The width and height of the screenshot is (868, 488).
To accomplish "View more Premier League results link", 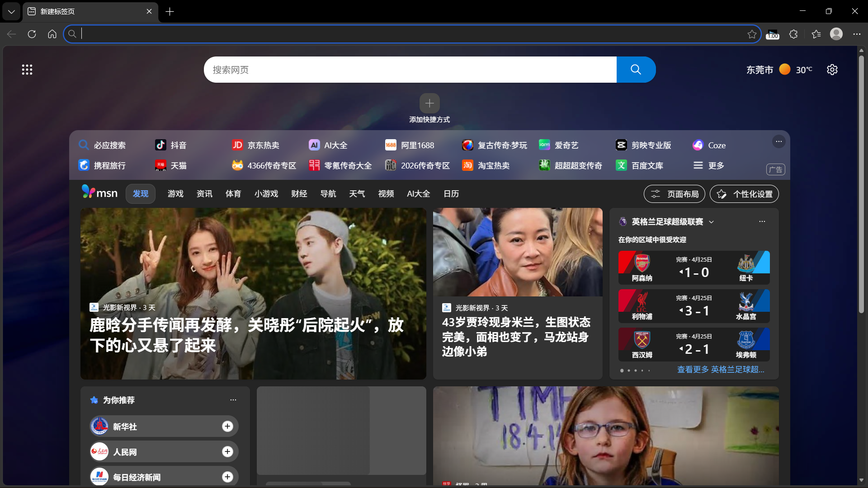I will coord(721,370).
